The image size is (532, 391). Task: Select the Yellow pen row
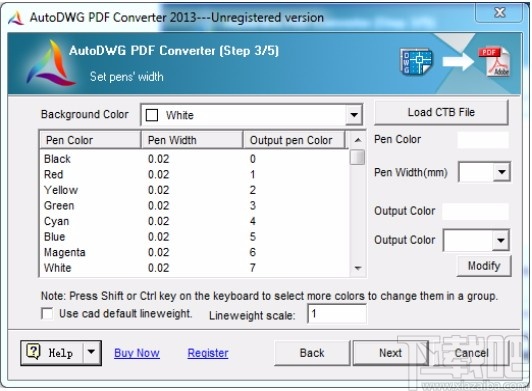pos(194,190)
